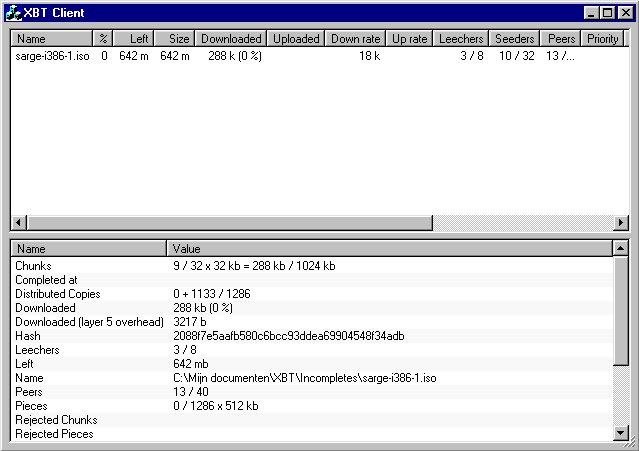Sort by the Size column header
Viewport: 639px width, 451px height.
coord(175,39)
